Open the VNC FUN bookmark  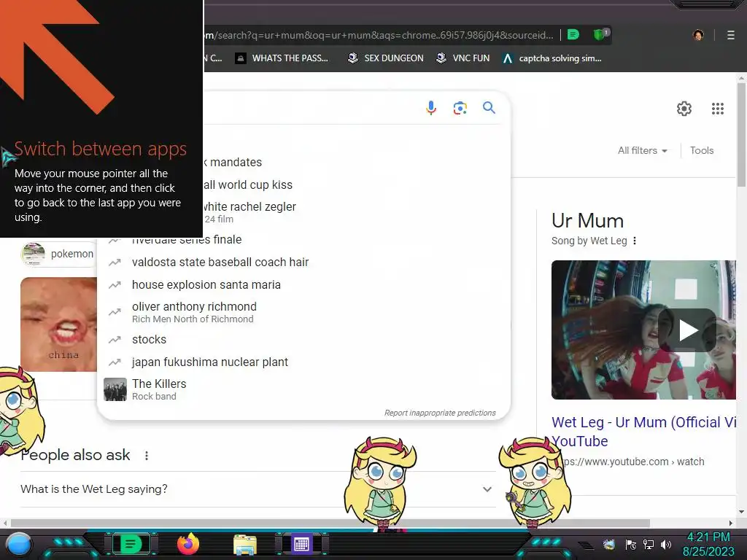click(463, 58)
